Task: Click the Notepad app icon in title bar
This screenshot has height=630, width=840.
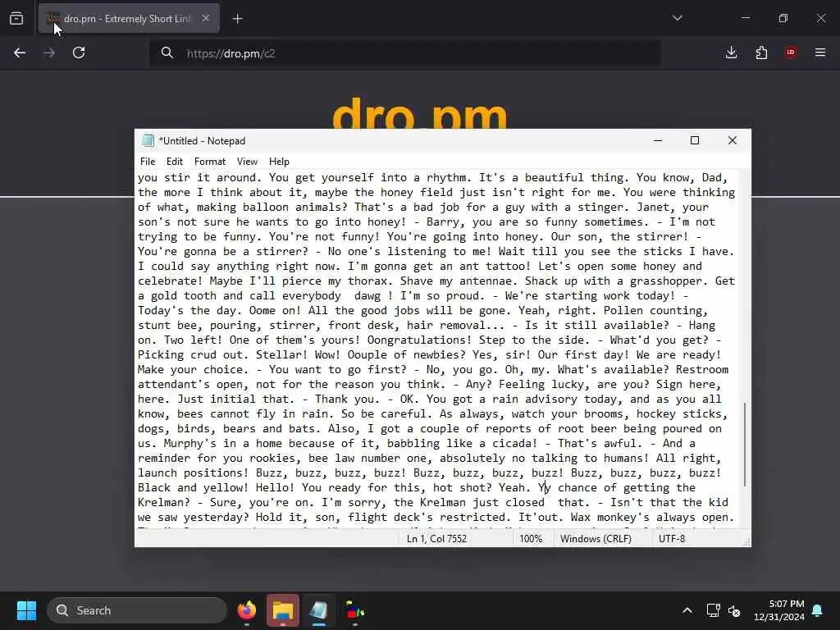Action: [x=148, y=140]
